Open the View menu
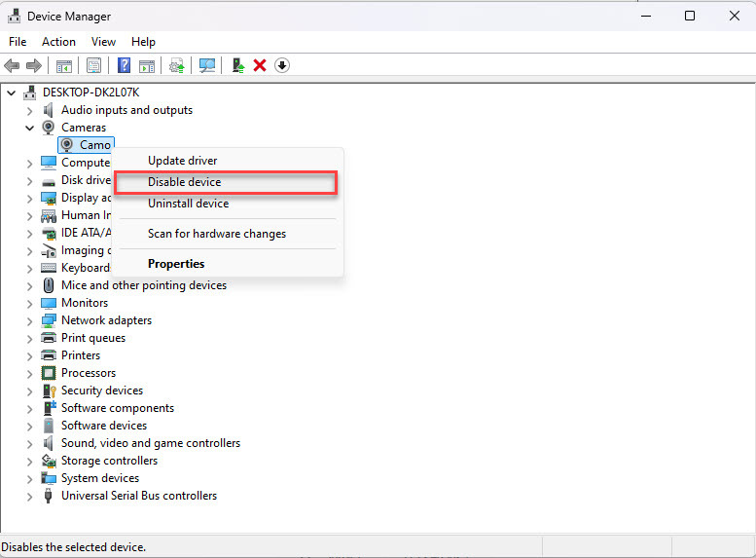The width and height of the screenshot is (756, 558). [x=103, y=42]
